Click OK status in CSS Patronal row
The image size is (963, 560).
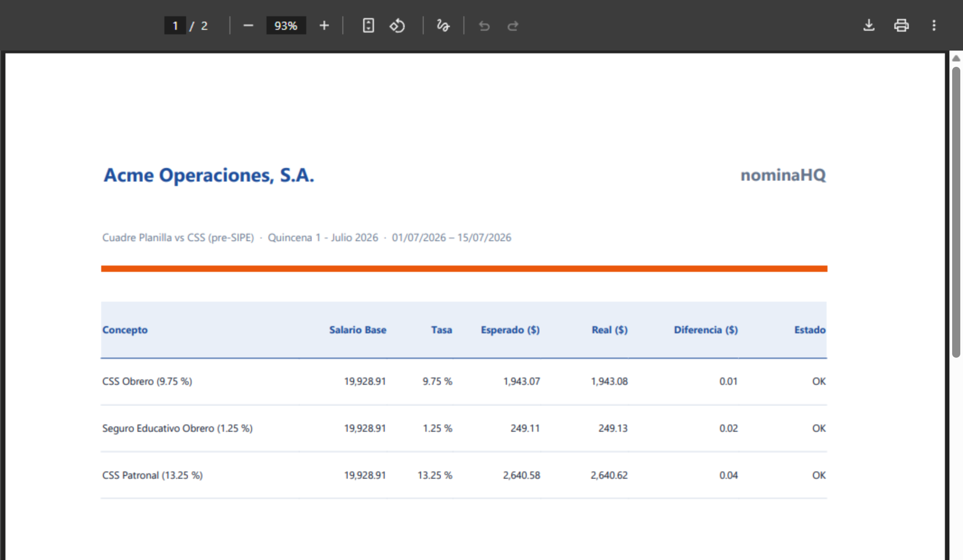[819, 475]
